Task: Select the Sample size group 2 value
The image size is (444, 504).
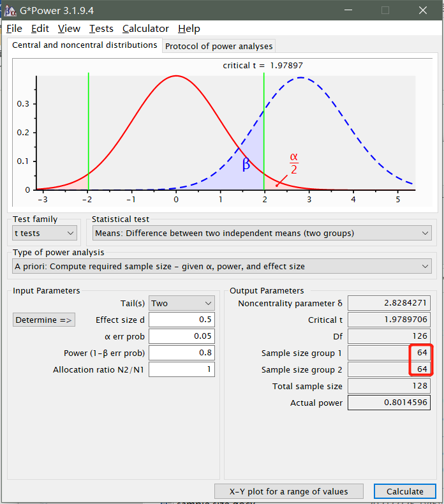Action: (389, 369)
